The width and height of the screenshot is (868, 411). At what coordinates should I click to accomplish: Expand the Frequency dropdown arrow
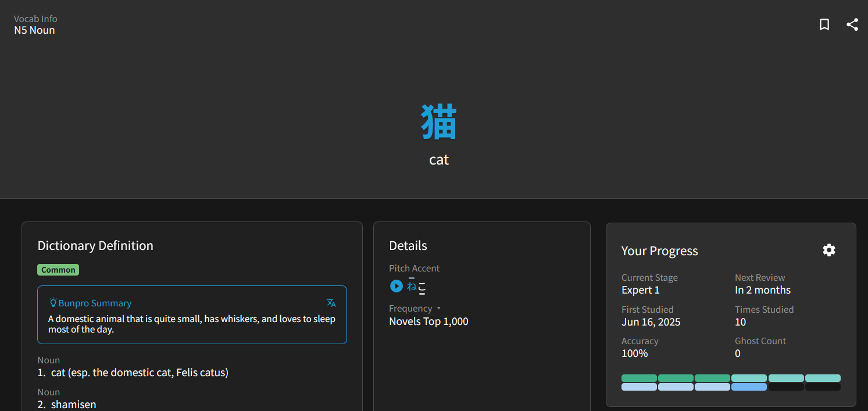[x=439, y=309]
